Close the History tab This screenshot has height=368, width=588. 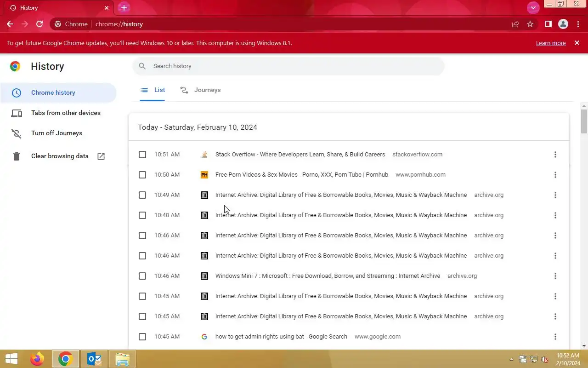[107, 8]
